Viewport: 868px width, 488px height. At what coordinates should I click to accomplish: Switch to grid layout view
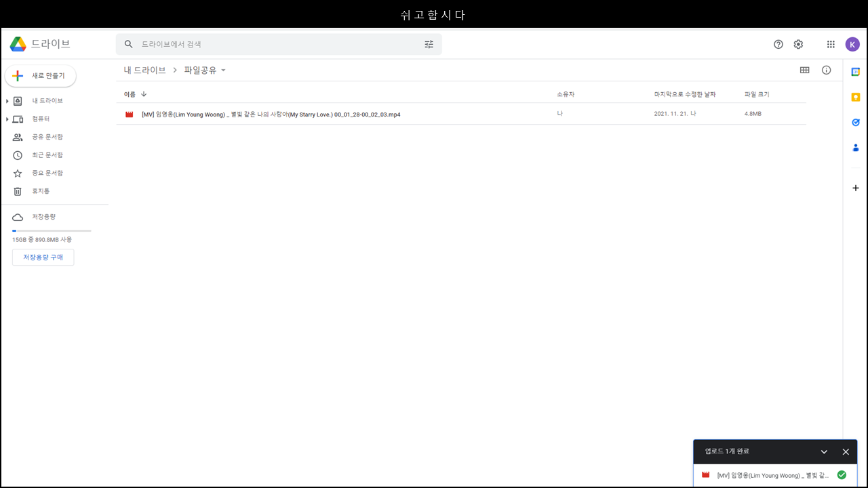805,70
